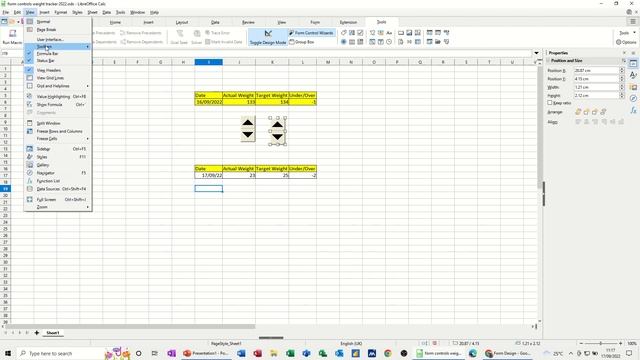Viewport: 640px width, 360px height.
Task: Toggle Show Formula in View menu
Action: coord(58,104)
